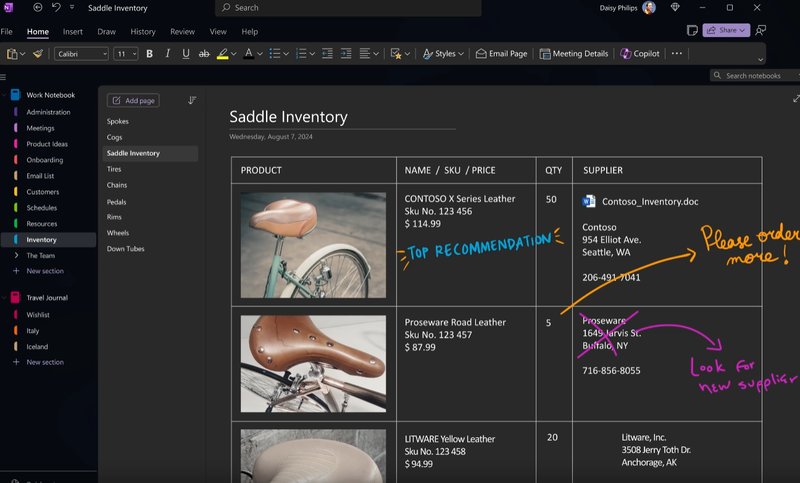
Task: Expand the page to full view
Action: [796, 99]
